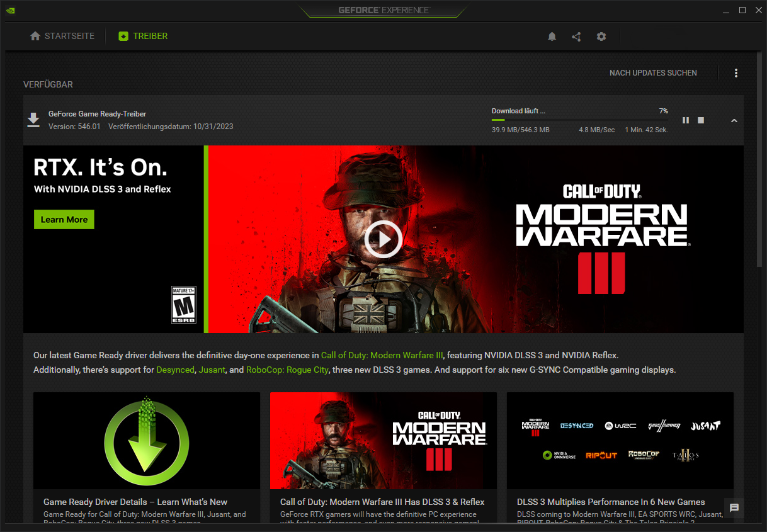Viewport: 767px width, 532px height.
Task: Play the Modern Warfare III video
Action: (x=383, y=239)
